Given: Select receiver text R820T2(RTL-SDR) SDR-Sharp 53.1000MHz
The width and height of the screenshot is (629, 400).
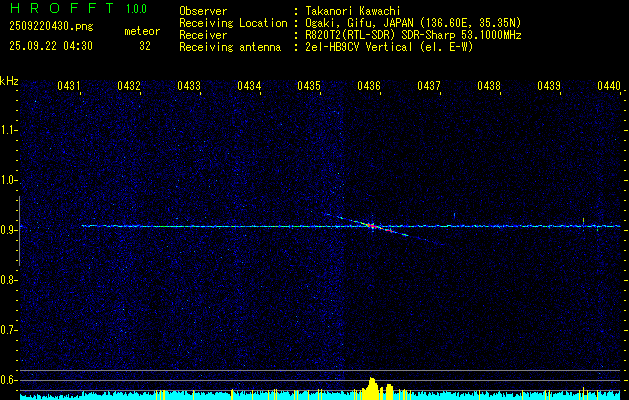Looking at the screenshot, I should [x=413, y=35].
